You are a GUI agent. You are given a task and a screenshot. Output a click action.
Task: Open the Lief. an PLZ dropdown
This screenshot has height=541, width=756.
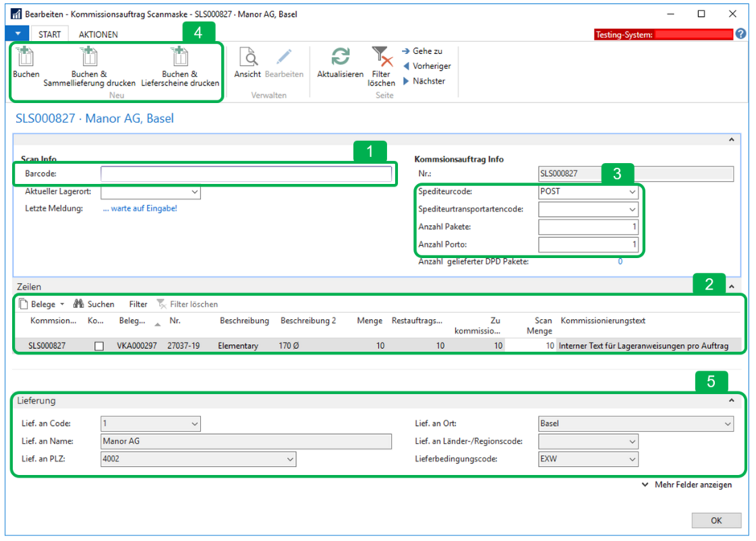[x=290, y=459]
